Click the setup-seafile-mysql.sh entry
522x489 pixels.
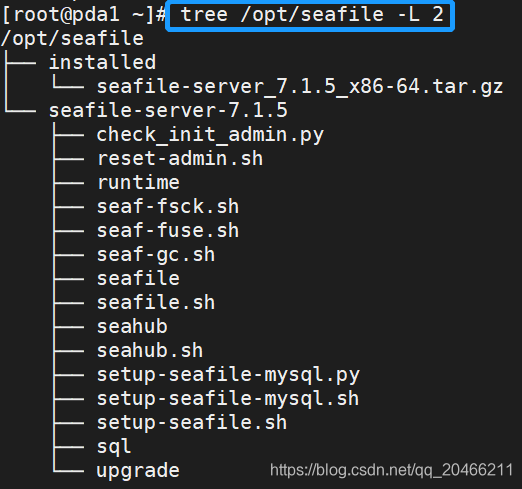click(228, 399)
